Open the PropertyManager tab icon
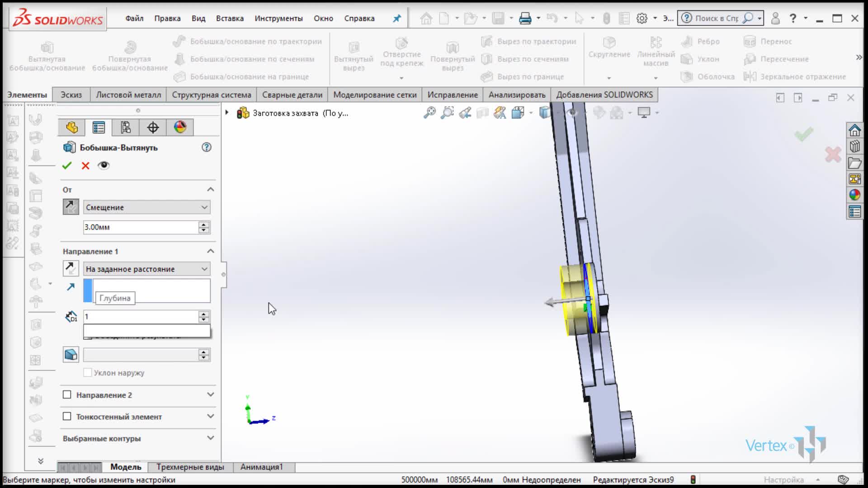Image resolution: width=868 pixels, height=488 pixels. coord(99,127)
